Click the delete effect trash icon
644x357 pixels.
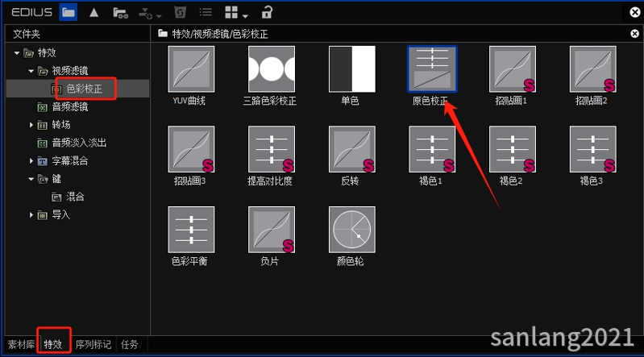(180, 13)
